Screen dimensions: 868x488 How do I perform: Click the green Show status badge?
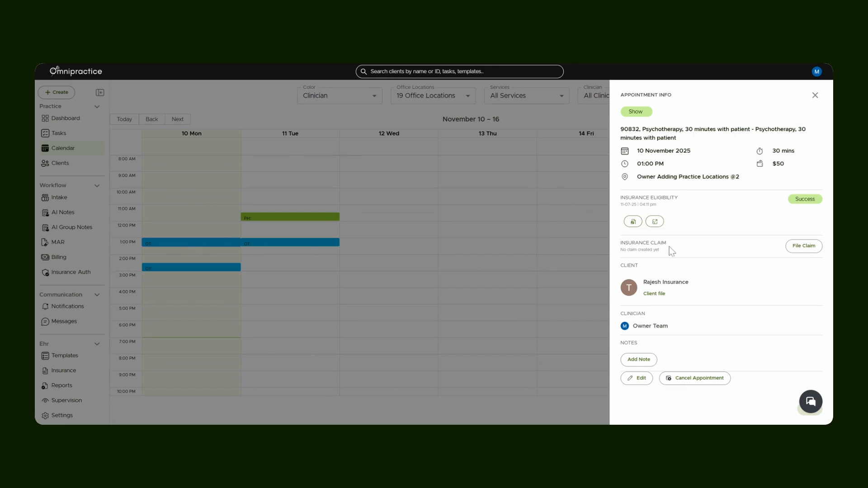click(636, 112)
